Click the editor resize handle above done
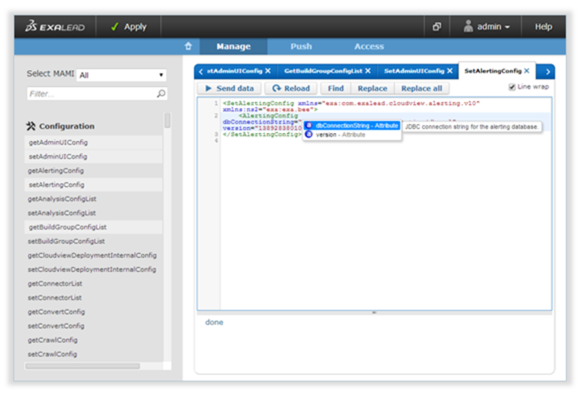This screenshot has height=394, width=584. 374,312
